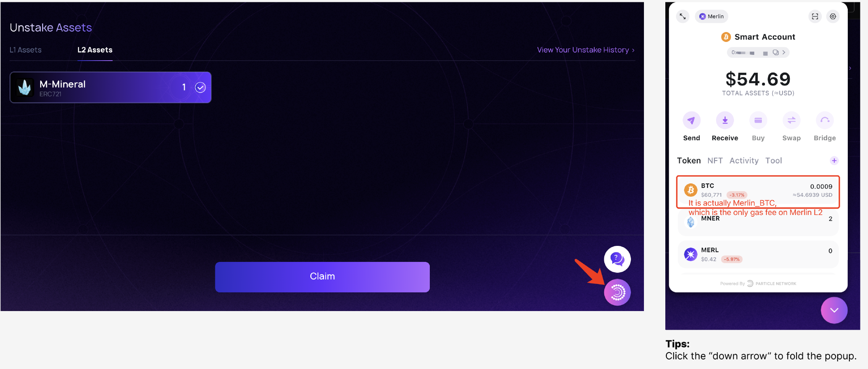Switch to the NFT tab in wallet
Viewport: 868px width, 369px height.
pyautogui.click(x=715, y=160)
